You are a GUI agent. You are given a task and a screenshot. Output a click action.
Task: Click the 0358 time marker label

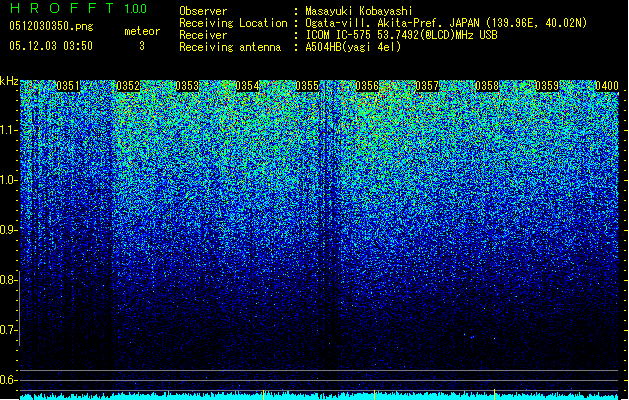coord(487,86)
